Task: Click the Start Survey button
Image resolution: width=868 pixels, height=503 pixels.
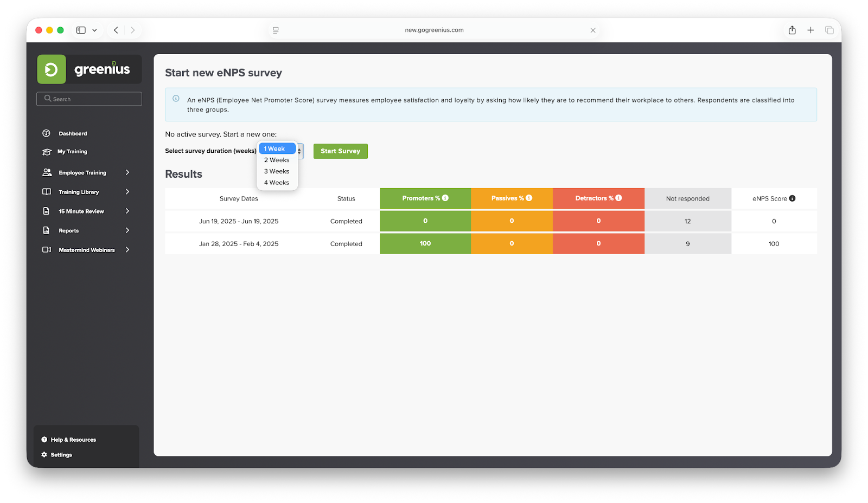Action: [341, 151]
